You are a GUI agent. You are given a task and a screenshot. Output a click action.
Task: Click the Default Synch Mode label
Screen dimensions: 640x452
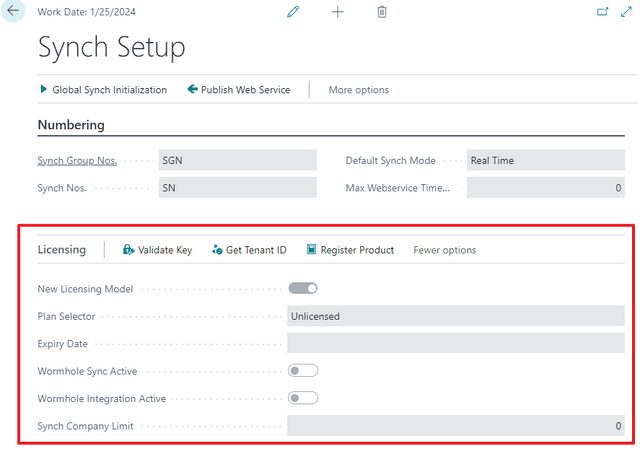[x=391, y=160]
